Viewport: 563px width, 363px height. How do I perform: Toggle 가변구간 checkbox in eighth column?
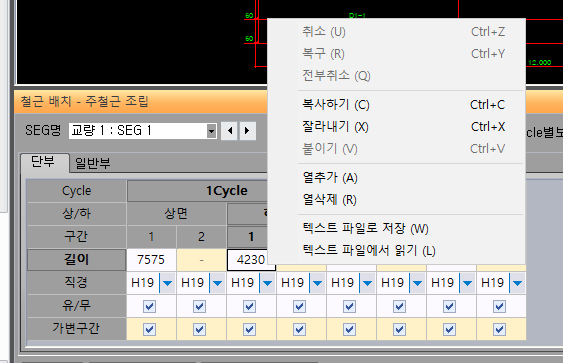pos(499,329)
